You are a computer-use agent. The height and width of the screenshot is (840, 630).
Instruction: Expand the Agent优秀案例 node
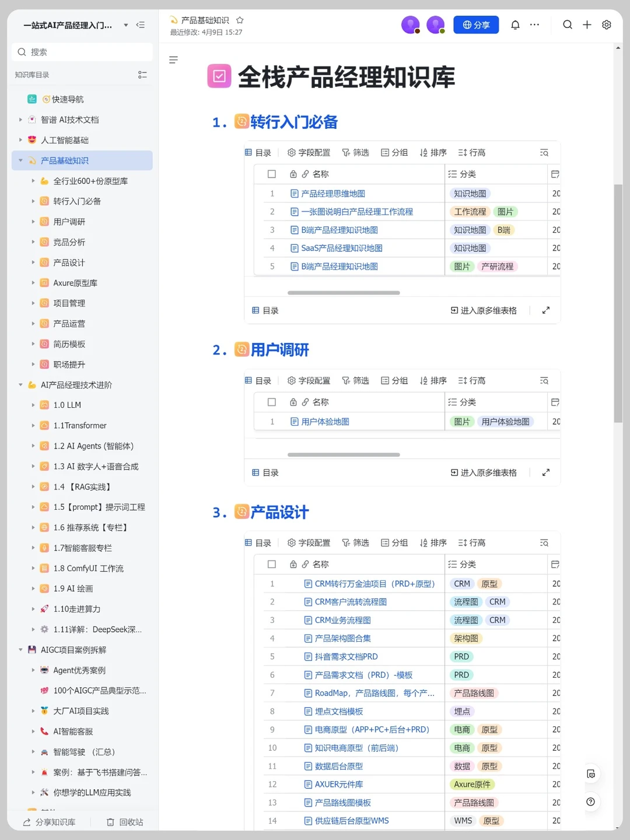click(x=33, y=670)
